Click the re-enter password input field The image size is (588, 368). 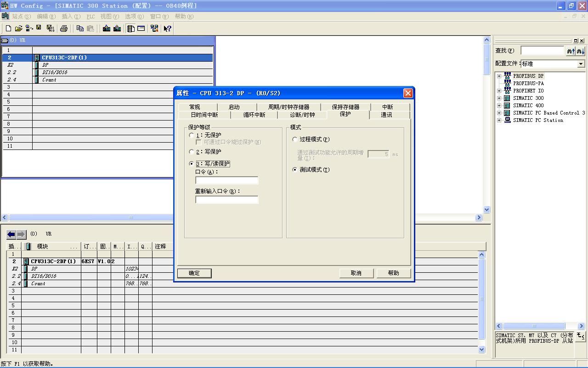pyautogui.click(x=227, y=200)
